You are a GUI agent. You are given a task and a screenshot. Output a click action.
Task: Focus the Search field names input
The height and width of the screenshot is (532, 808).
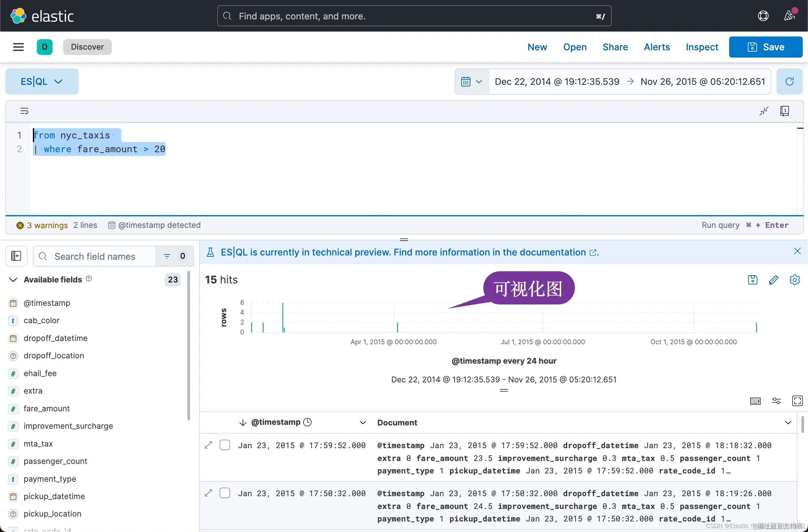pyautogui.click(x=95, y=256)
